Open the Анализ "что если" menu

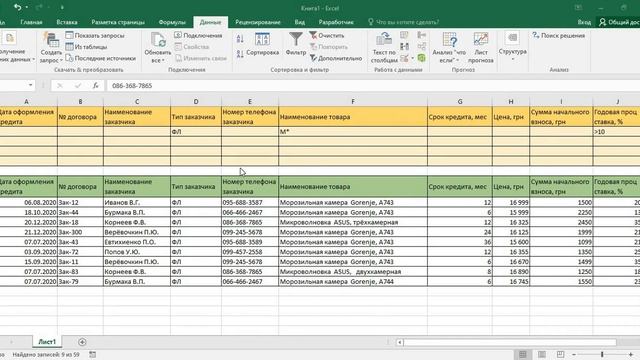pos(449,48)
